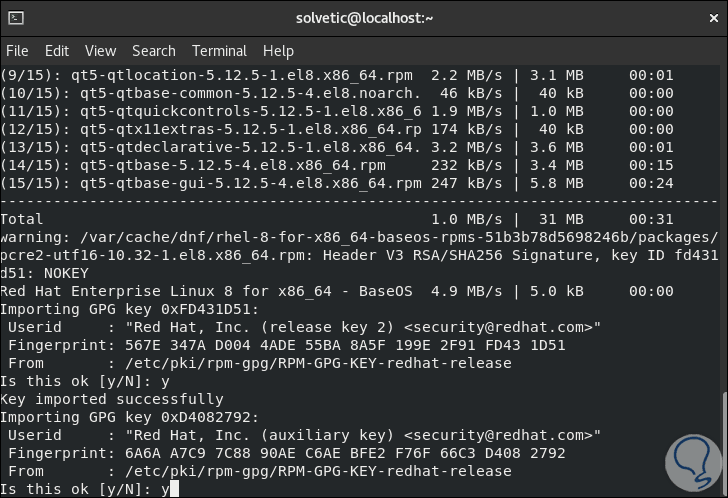This screenshot has width=728, height=498.
Task: Open the Terminal menu
Action: [x=219, y=51]
